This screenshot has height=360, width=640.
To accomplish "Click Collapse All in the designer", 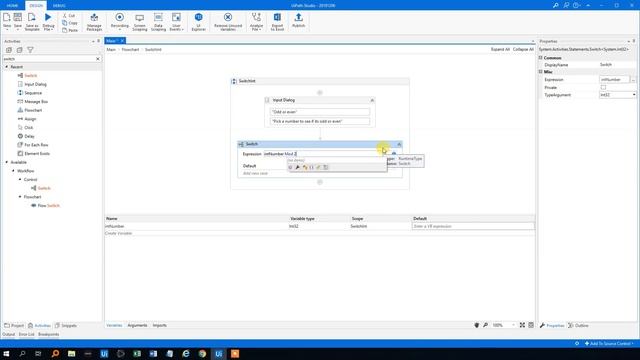I will point(523,49).
